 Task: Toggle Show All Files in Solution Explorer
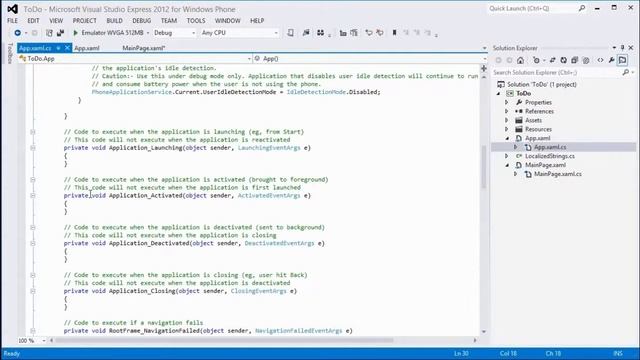586,60
